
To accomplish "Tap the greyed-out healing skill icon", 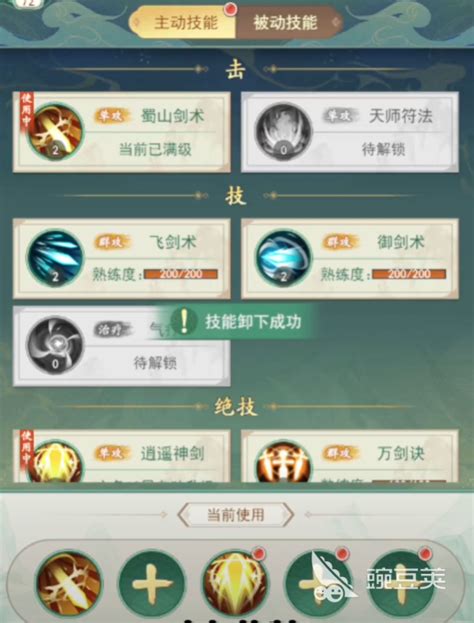I will pyautogui.click(x=55, y=345).
